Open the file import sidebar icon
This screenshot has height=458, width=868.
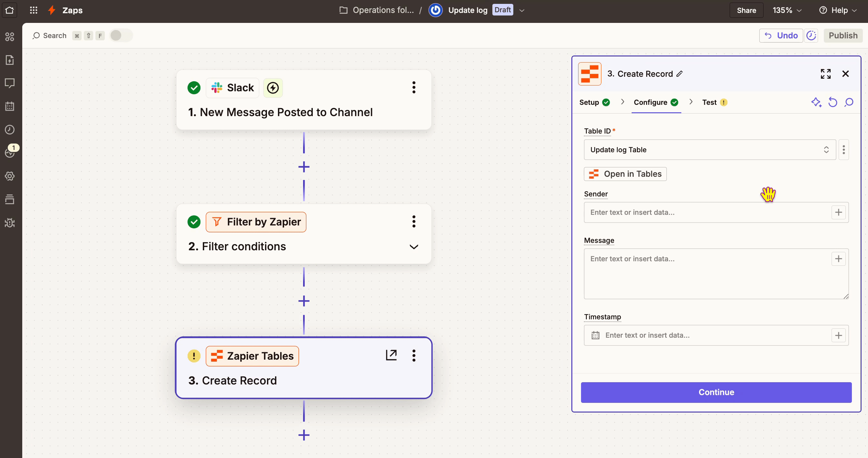(10, 60)
